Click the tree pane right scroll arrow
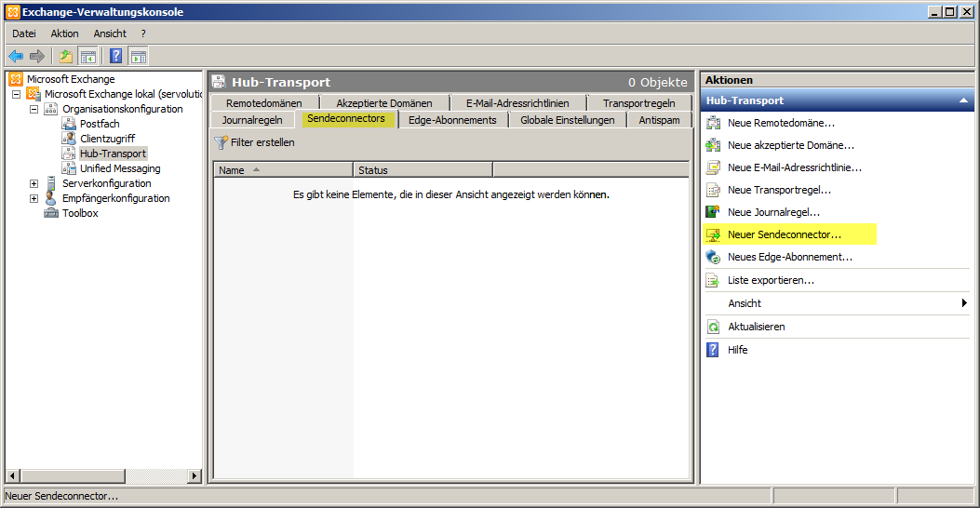 (x=195, y=476)
